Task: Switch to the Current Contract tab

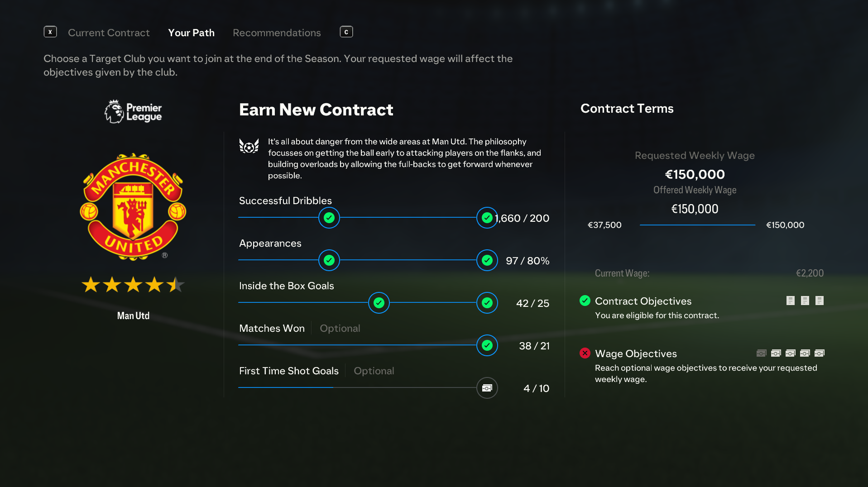Action: pyautogui.click(x=109, y=33)
